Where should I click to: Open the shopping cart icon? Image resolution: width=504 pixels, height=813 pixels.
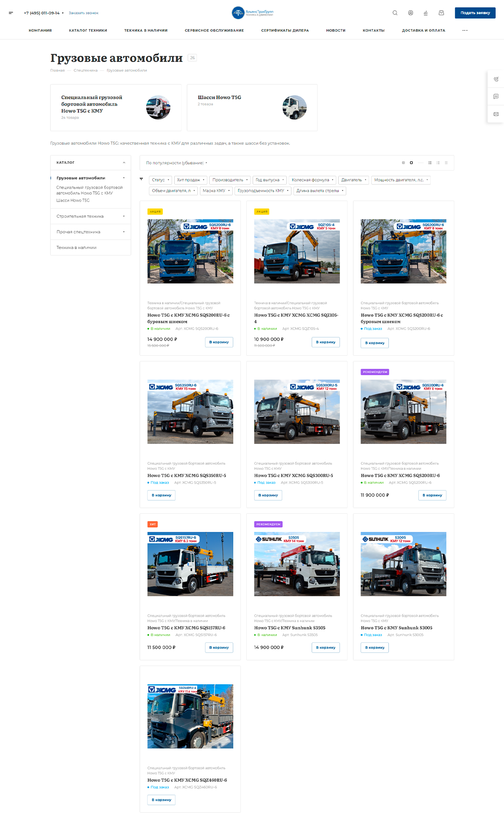click(441, 13)
